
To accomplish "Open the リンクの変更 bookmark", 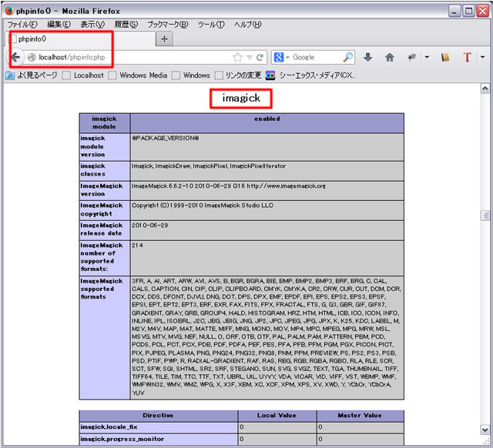I will (x=238, y=75).
